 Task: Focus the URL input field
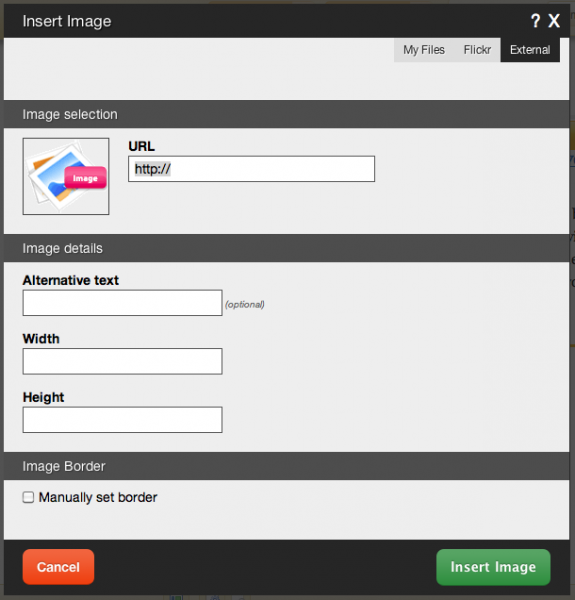[x=251, y=169]
